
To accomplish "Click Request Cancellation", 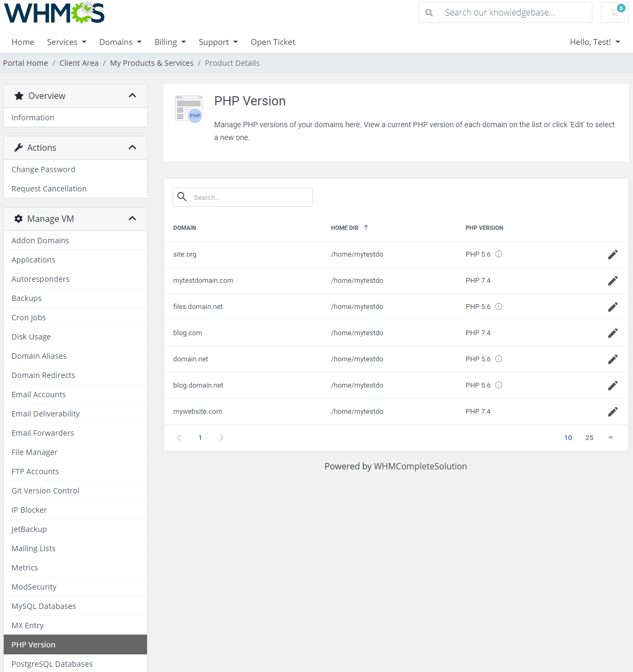I will [49, 188].
